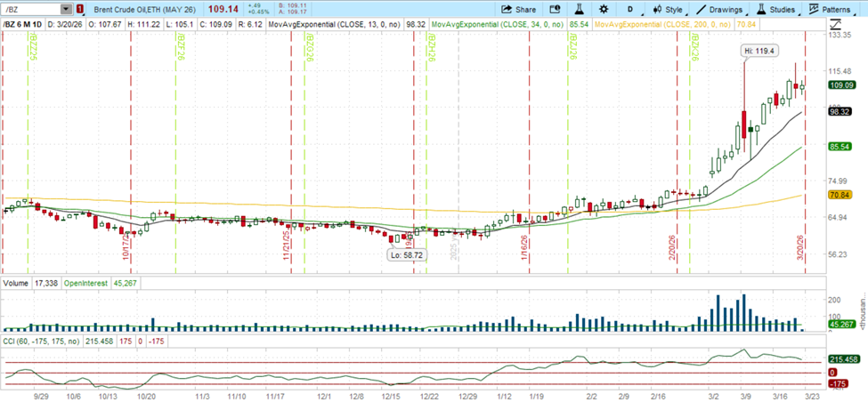Click the Lo: 58.72 price bubble

pos(405,254)
